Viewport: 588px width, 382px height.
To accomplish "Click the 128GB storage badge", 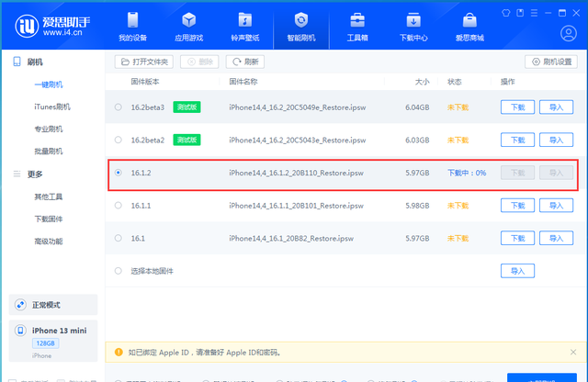I will point(45,343).
